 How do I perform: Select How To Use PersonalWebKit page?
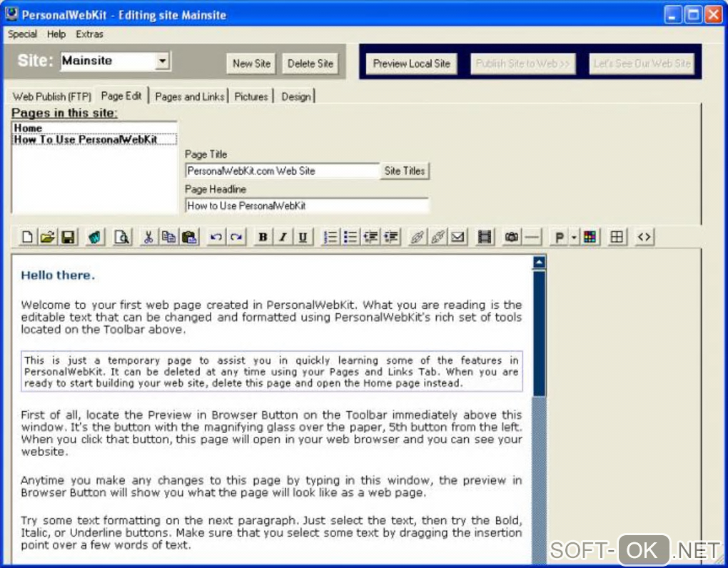coord(94,139)
